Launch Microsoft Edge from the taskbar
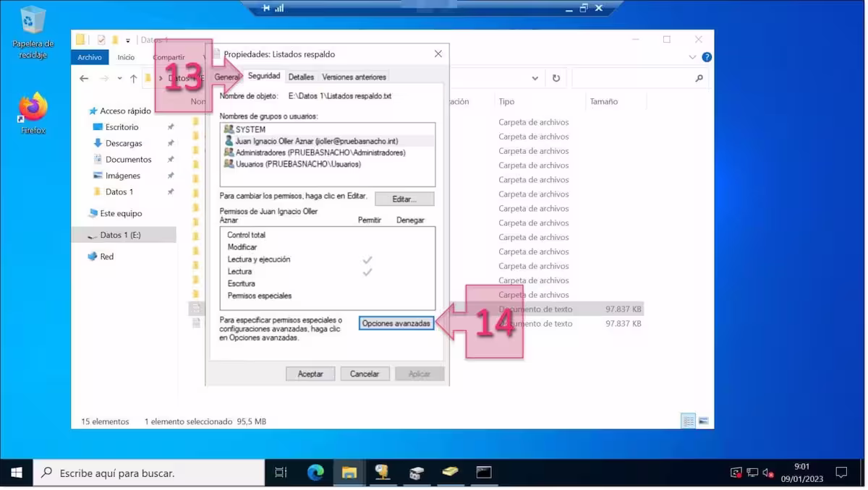 [315, 473]
